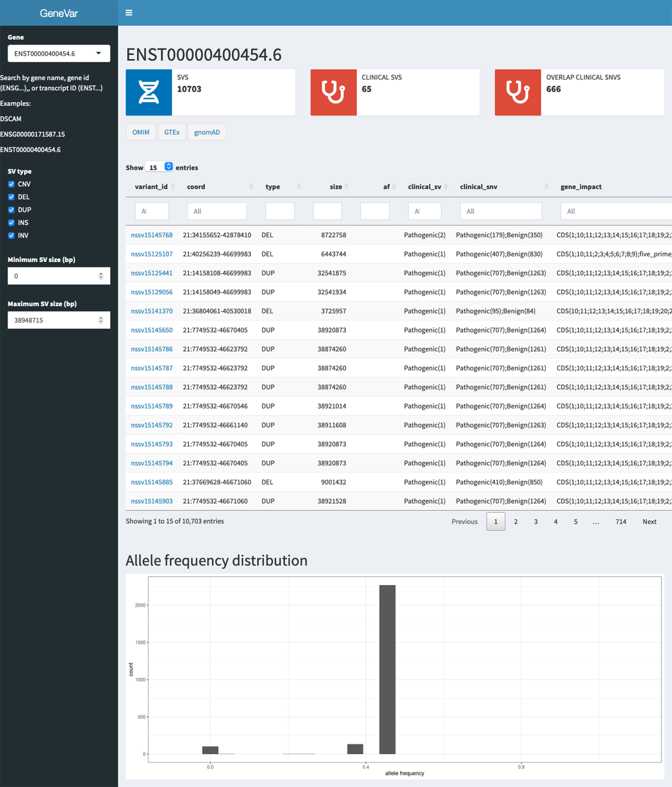Open the Gene selection dropdown
Viewport: 672px width, 787px height.
click(x=59, y=53)
